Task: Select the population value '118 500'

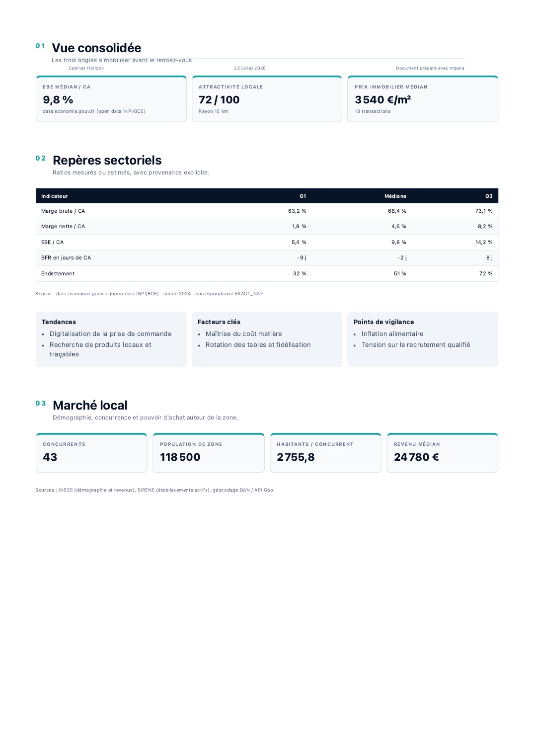Action: (180, 457)
